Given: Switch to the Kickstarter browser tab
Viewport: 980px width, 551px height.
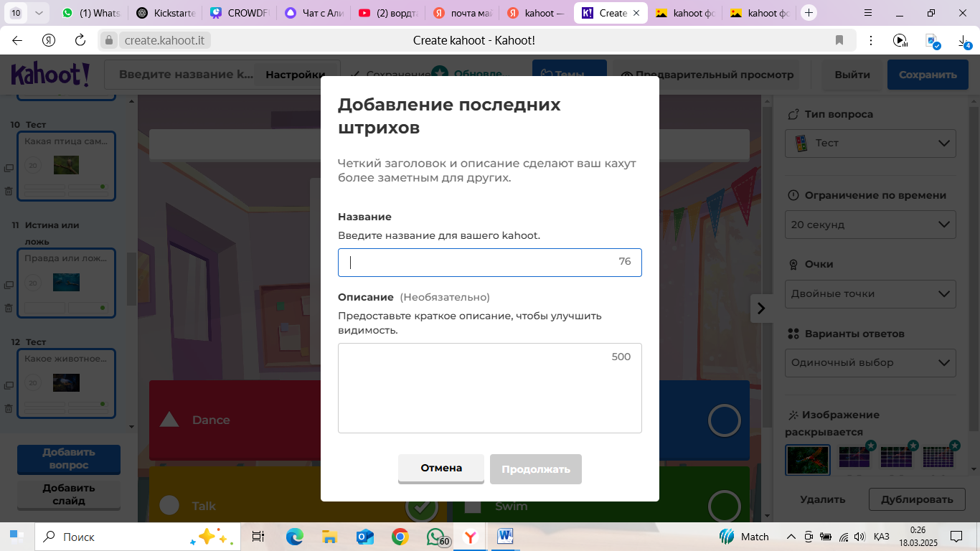Looking at the screenshot, I should (166, 13).
